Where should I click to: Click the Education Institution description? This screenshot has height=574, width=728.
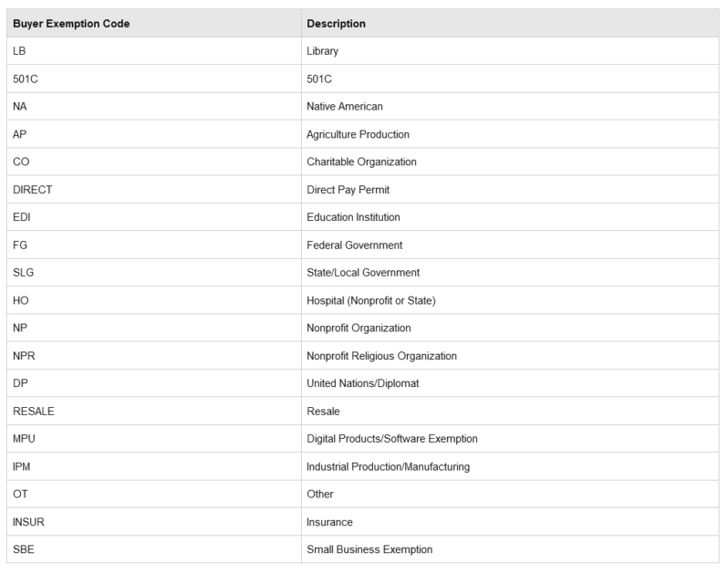tap(353, 217)
